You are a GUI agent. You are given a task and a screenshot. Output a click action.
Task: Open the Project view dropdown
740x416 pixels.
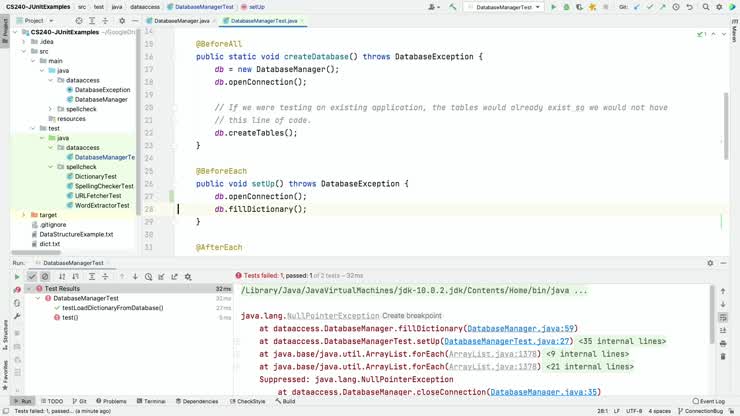(35, 21)
